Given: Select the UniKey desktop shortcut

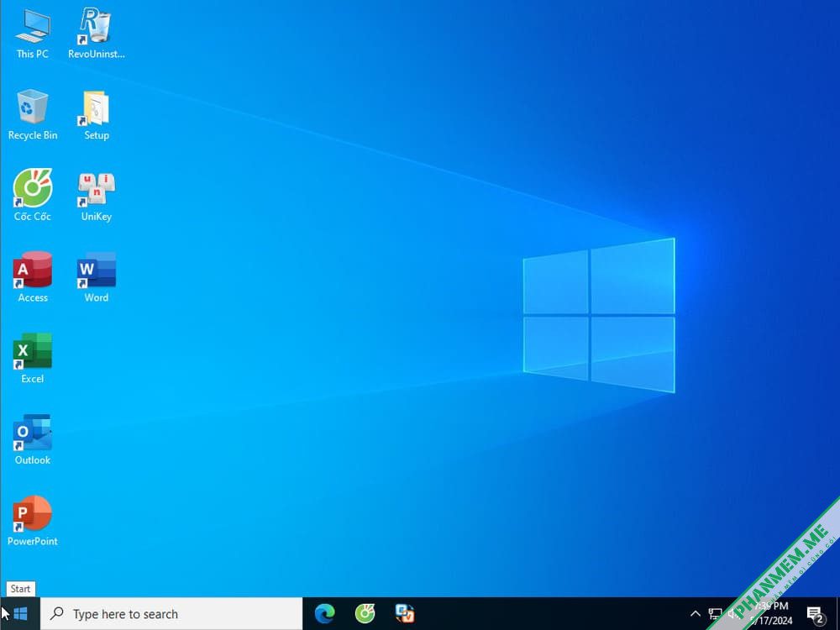Looking at the screenshot, I should (x=97, y=196).
